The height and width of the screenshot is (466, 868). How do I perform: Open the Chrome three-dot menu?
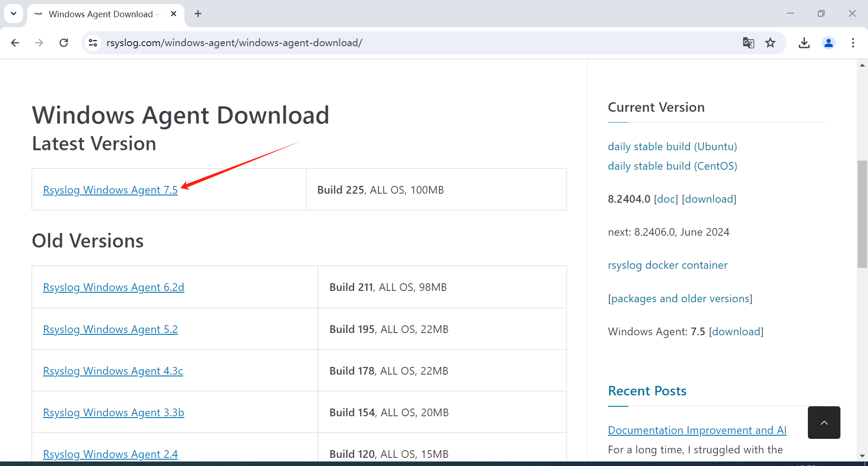point(853,43)
